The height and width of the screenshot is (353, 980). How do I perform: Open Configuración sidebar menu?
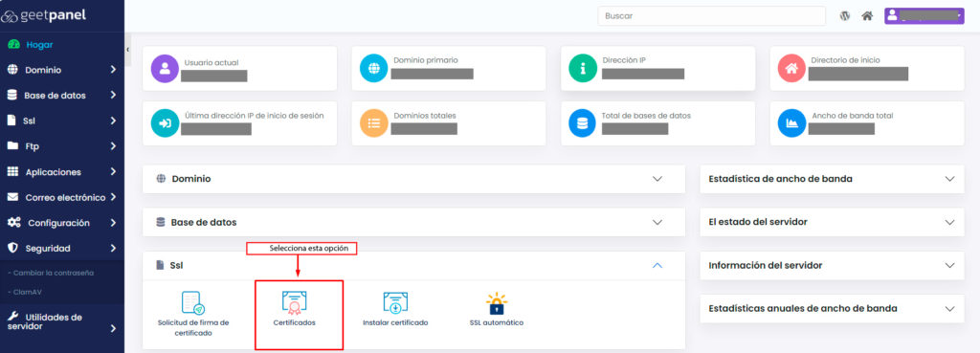62,223
